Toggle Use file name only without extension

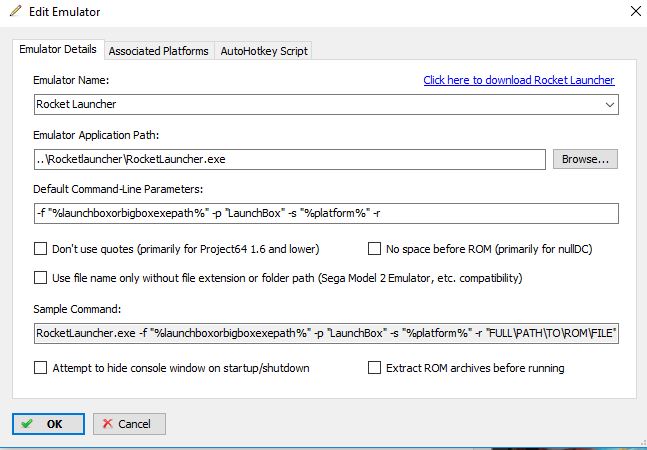coord(41,277)
